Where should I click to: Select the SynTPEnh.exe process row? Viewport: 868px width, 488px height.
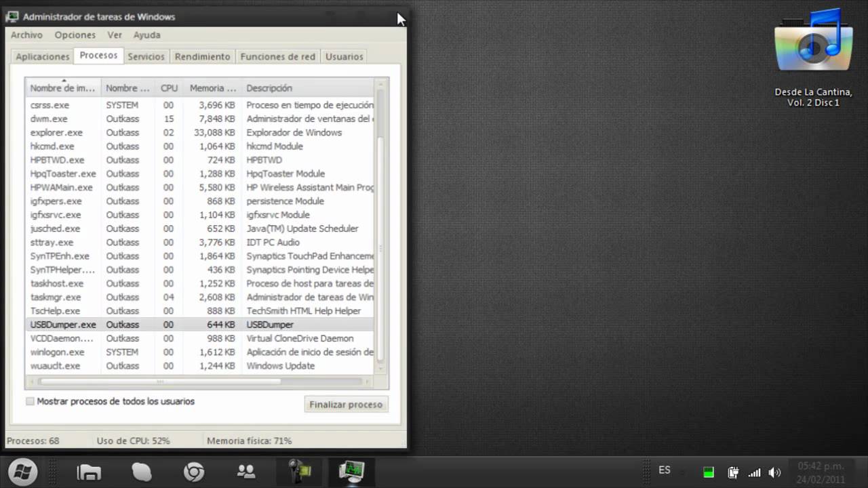point(200,256)
